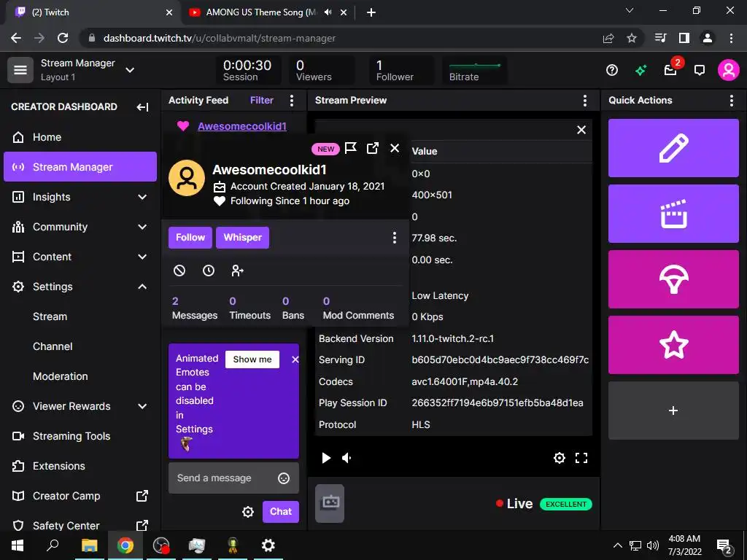Open stream preview player settings gear
Screen dimensions: 747x560
point(560,458)
